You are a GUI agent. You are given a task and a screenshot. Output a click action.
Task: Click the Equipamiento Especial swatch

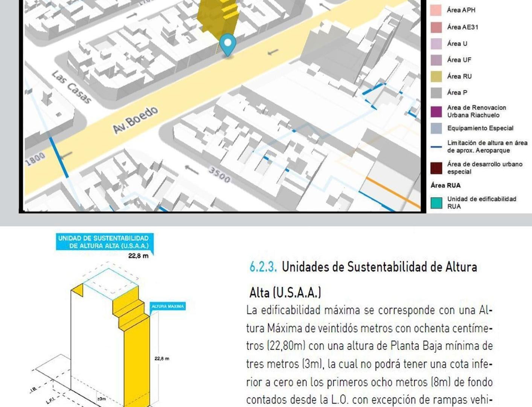(x=436, y=128)
